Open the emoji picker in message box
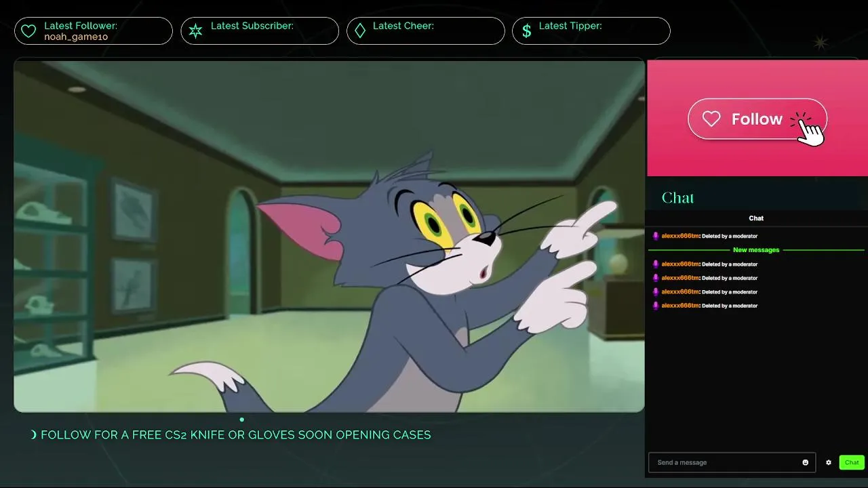Image resolution: width=868 pixels, height=488 pixels. 806,462
